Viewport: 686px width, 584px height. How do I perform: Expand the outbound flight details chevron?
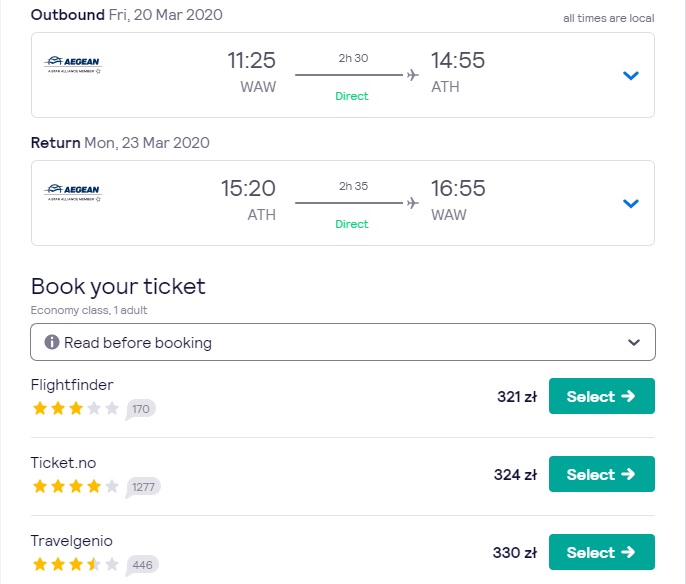coord(630,75)
